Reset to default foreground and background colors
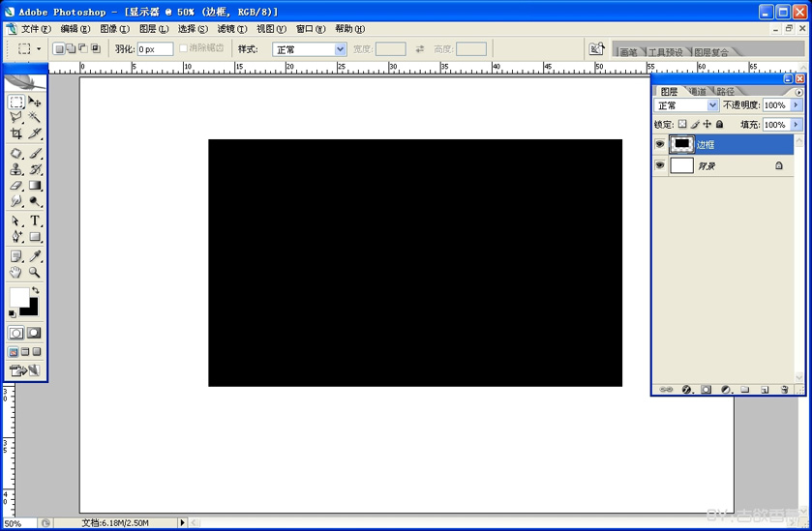Screen dimensions: 812x531 click(12, 313)
